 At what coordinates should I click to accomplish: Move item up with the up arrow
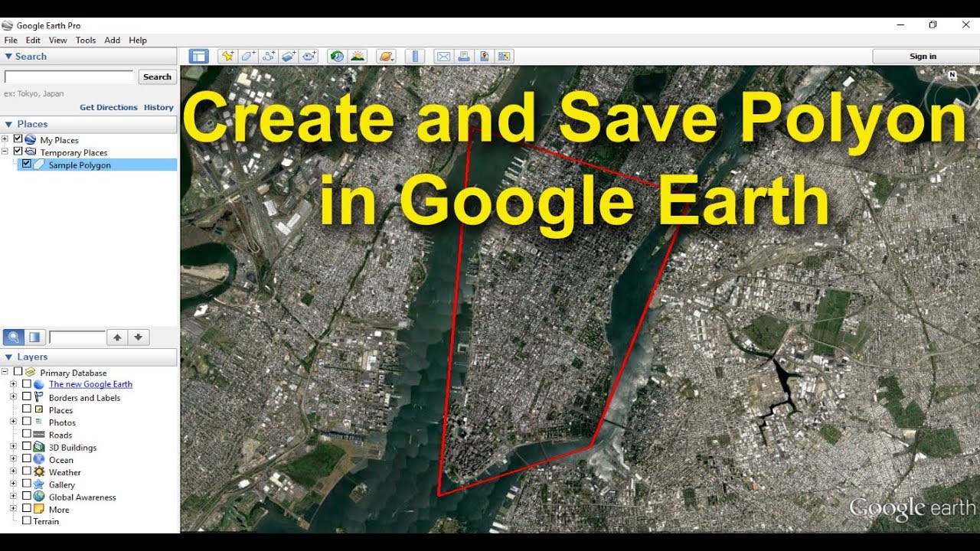(x=117, y=337)
